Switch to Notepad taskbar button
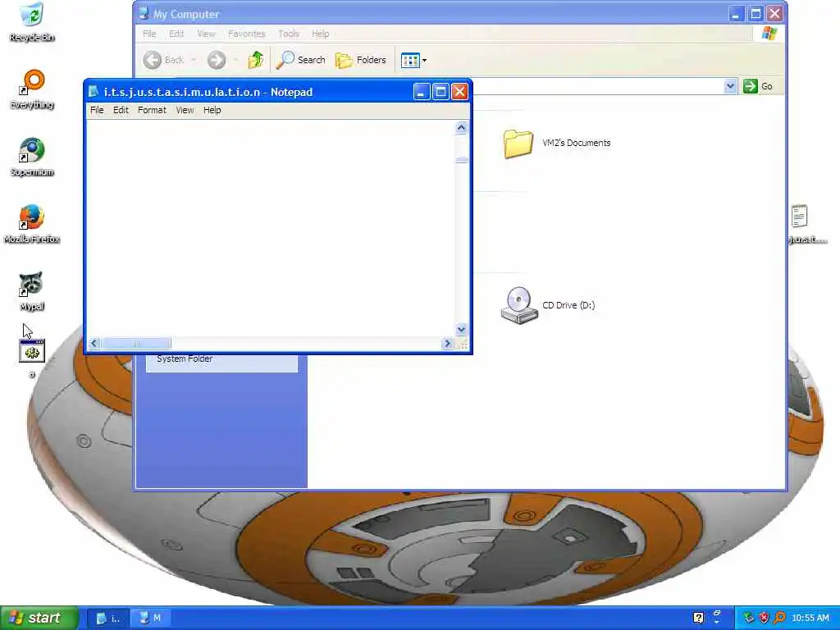Screen dimensions: 840x630 [x=107, y=619]
